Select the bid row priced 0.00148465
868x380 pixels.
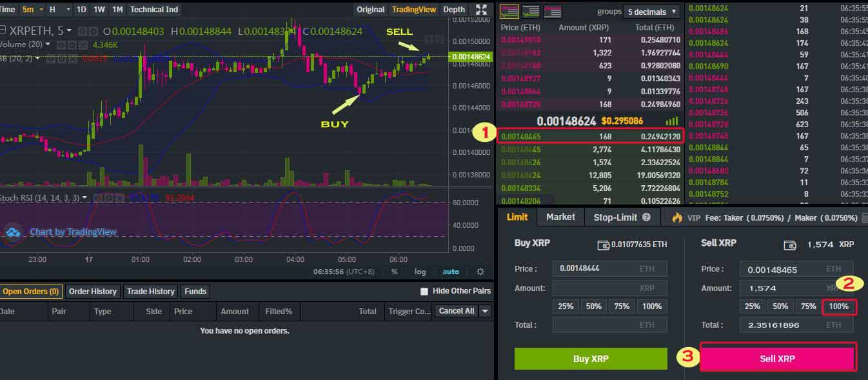point(589,136)
